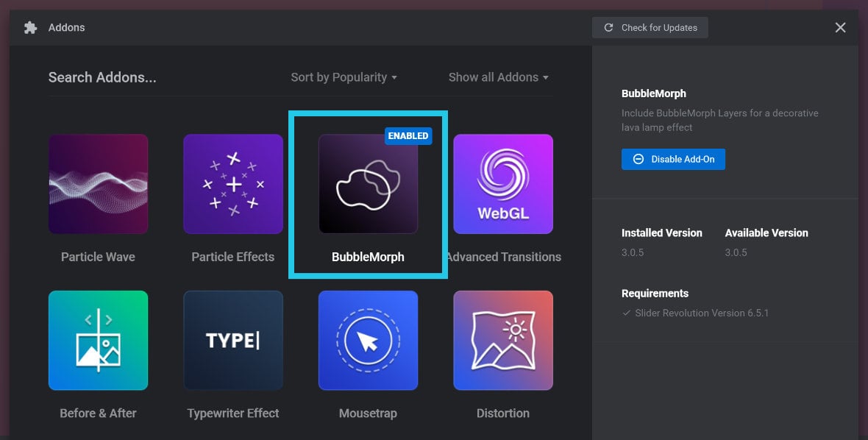
Task: Click the 'Before & After' label
Action: [98, 414]
